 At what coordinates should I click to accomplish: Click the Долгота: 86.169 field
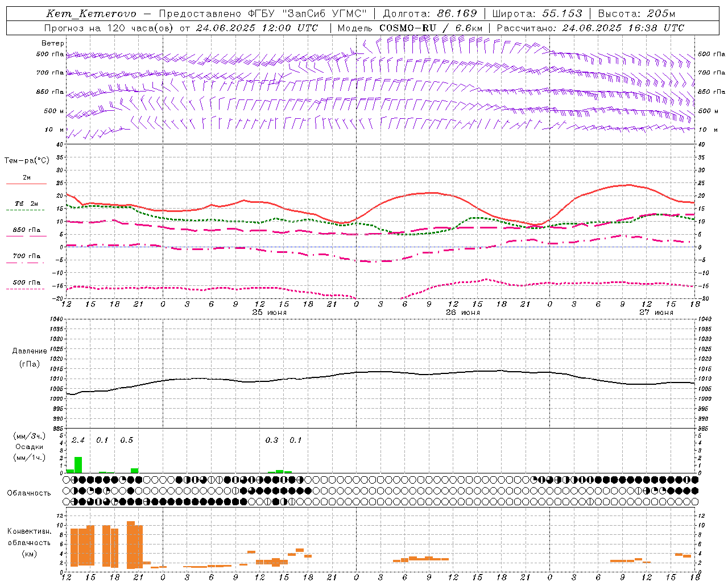(x=430, y=14)
